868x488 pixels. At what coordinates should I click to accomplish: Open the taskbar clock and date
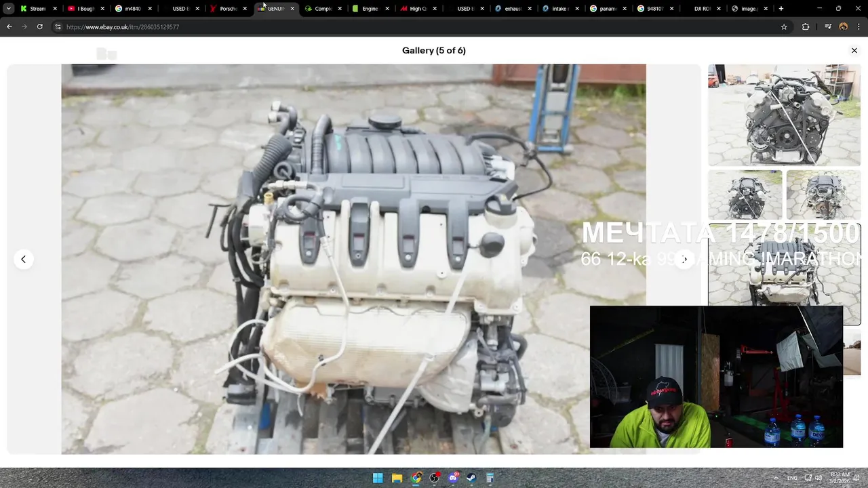840,478
